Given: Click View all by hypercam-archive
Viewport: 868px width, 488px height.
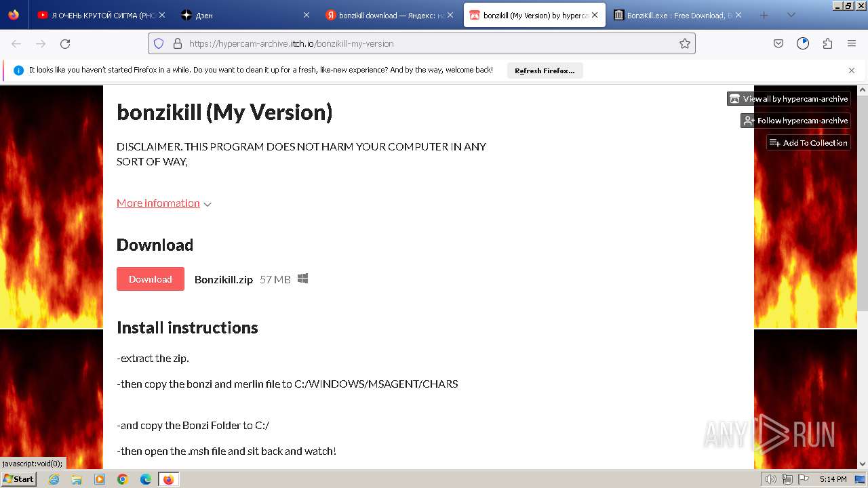Looking at the screenshot, I should click(x=789, y=99).
